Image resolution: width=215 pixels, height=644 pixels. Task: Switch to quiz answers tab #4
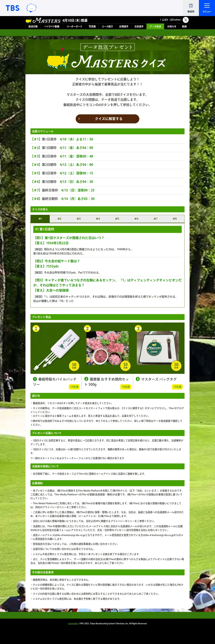98,219
